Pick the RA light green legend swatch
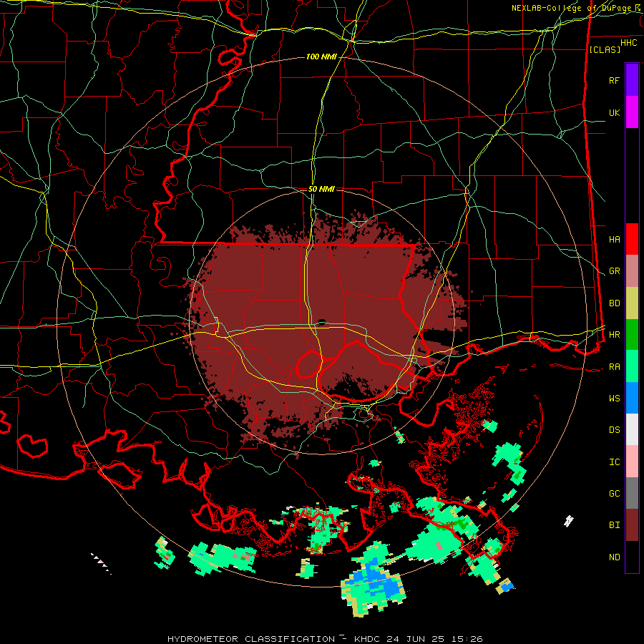Image resolution: width=644 pixels, height=644 pixels. coord(632,366)
